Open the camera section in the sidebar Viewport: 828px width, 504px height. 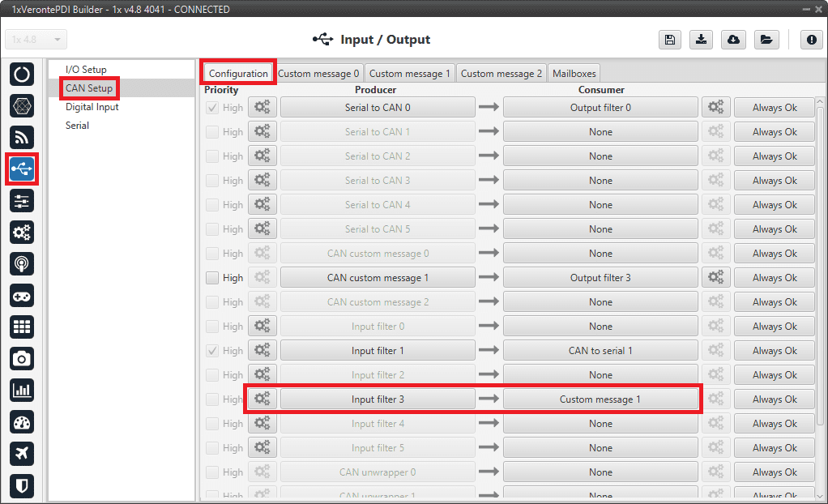22,358
